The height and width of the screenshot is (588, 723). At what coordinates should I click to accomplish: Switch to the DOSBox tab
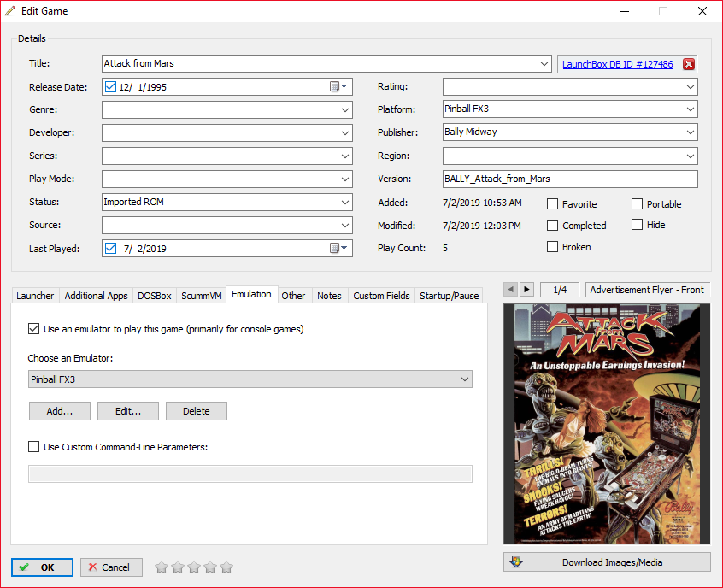(x=155, y=296)
